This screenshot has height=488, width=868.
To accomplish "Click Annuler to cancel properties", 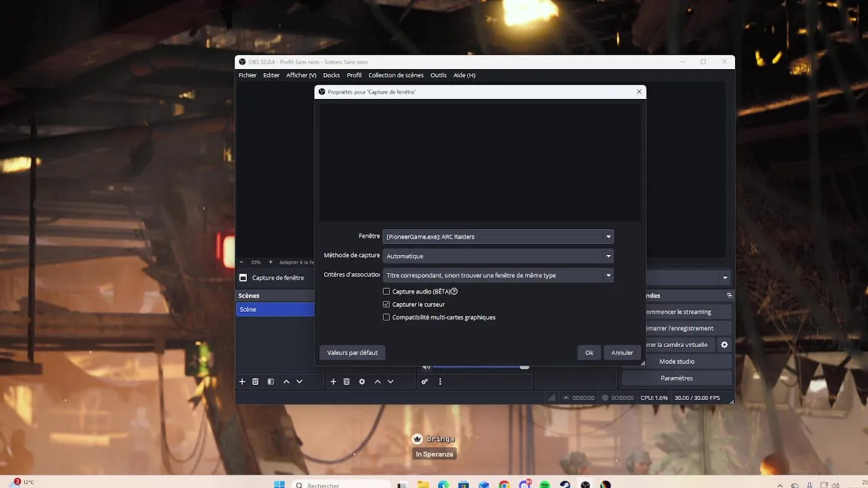I will pyautogui.click(x=623, y=352).
